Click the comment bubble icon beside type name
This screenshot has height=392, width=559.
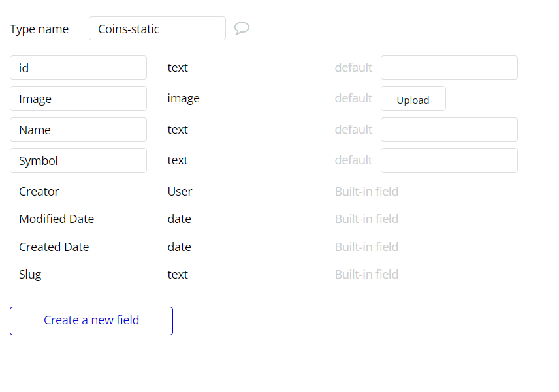click(242, 28)
